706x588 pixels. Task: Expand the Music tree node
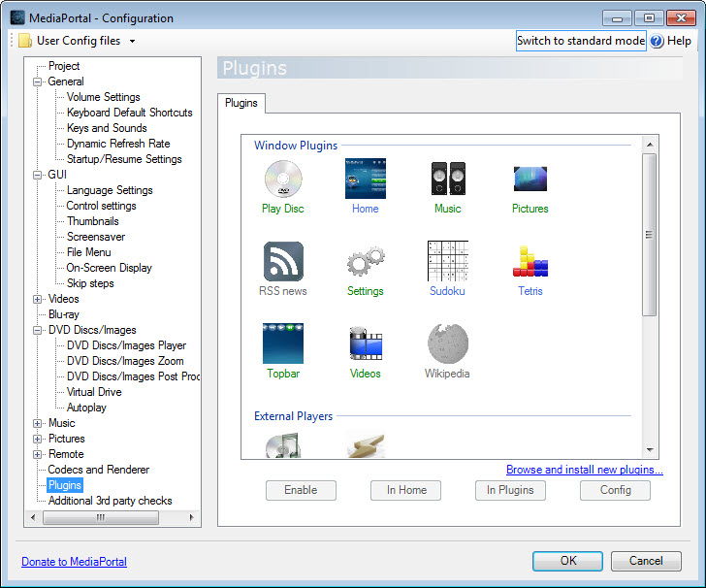[38, 424]
